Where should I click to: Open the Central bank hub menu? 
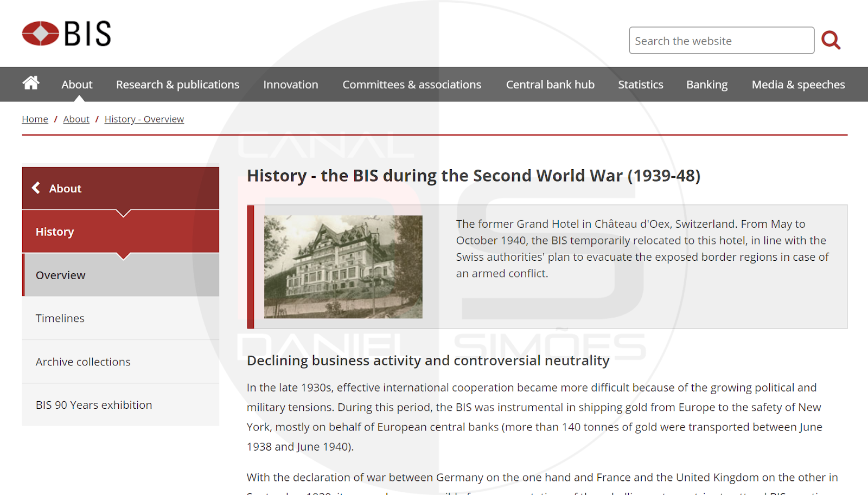[x=550, y=85]
